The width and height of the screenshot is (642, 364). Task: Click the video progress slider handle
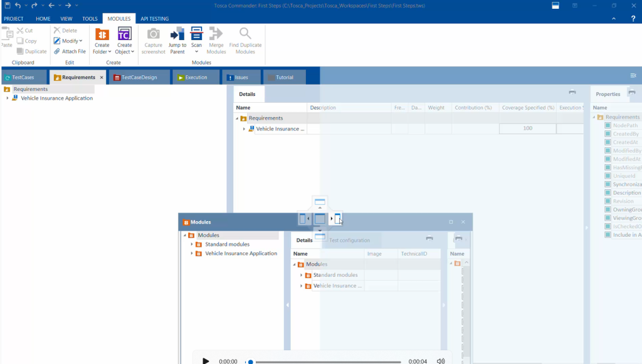point(251,362)
